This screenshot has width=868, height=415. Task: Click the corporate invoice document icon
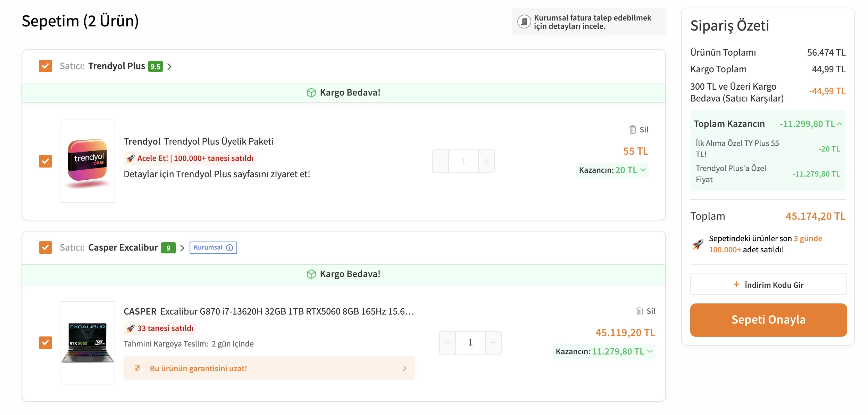pos(524,22)
